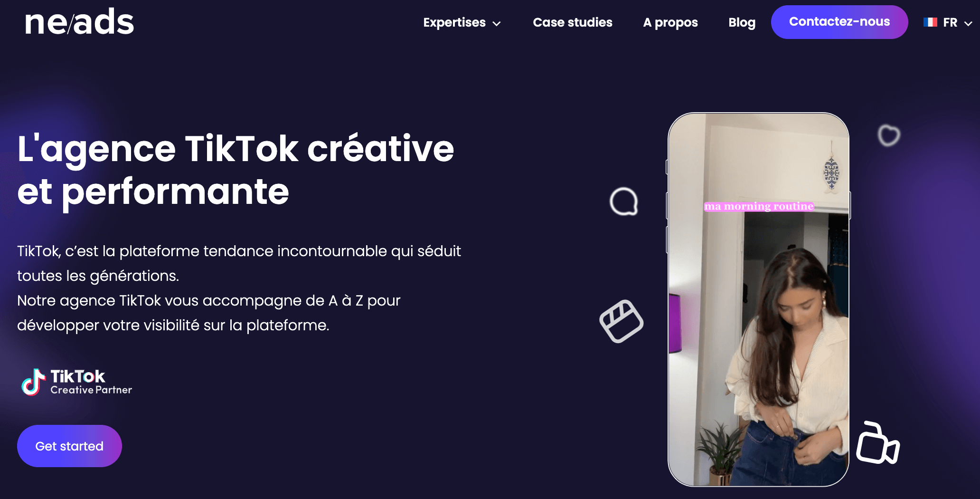This screenshot has width=980, height=499.
Task: Click the video camera icon
Action: [x=878, y=442]
